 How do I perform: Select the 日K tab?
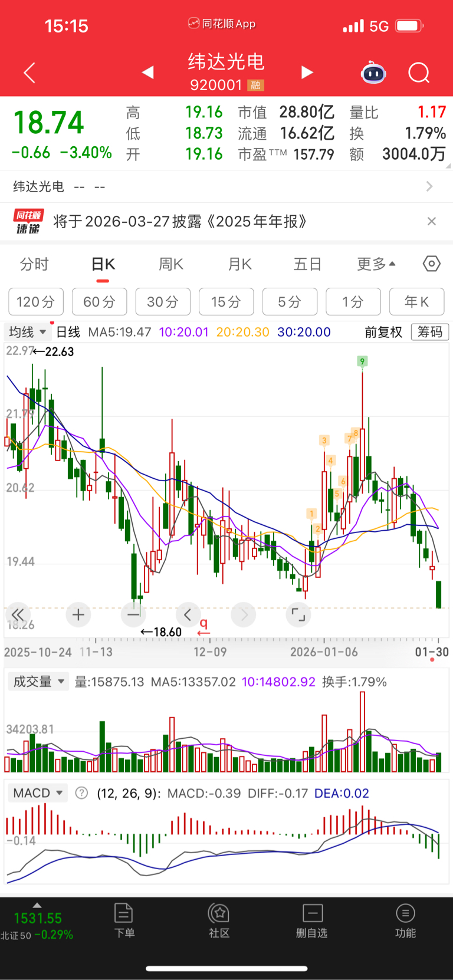(103, 264)
